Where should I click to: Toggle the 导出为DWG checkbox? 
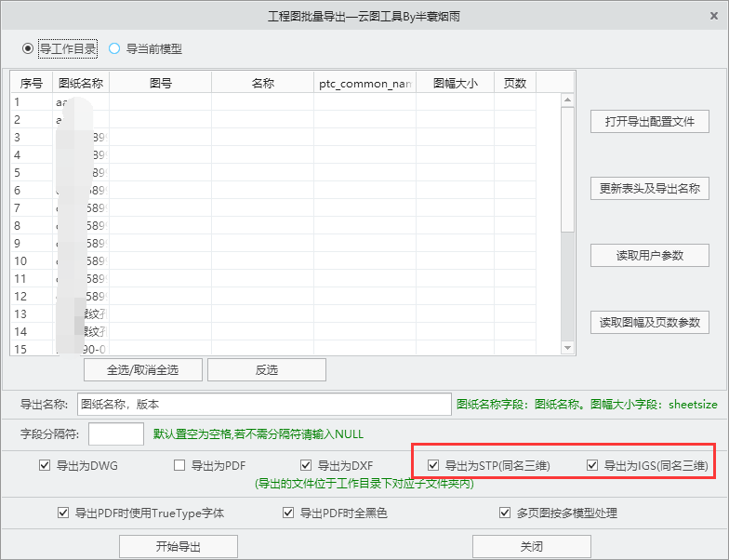tap(45, 465)
